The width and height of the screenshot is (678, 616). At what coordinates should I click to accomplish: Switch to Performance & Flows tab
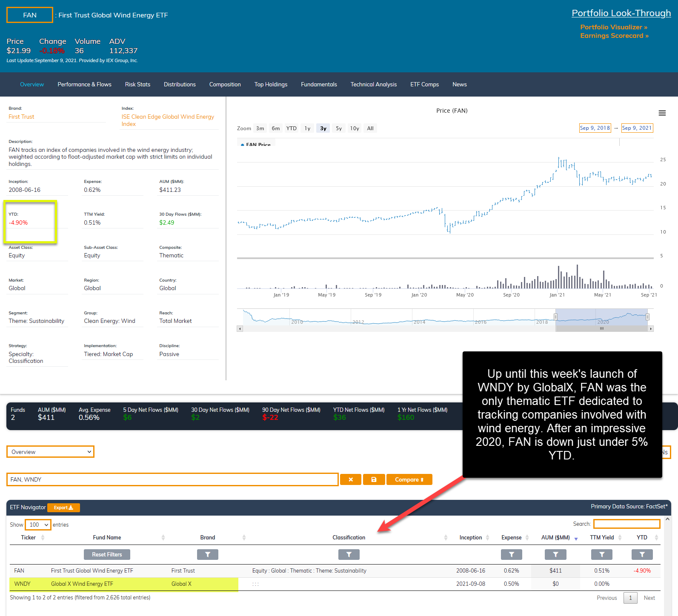click(84, 84)
